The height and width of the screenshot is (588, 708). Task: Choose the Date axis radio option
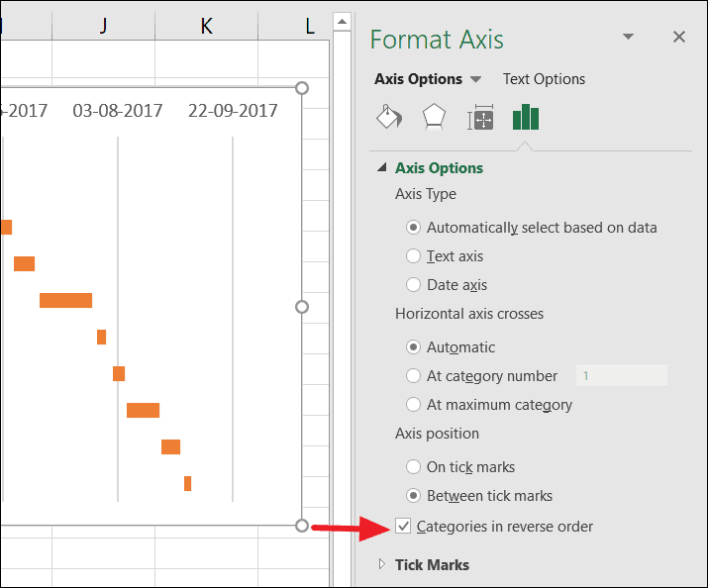413,285
